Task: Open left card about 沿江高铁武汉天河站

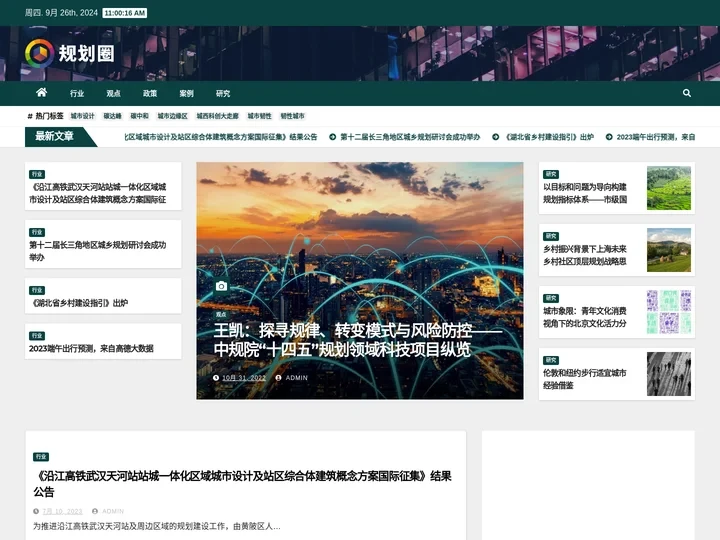Action: click(98, 193)
